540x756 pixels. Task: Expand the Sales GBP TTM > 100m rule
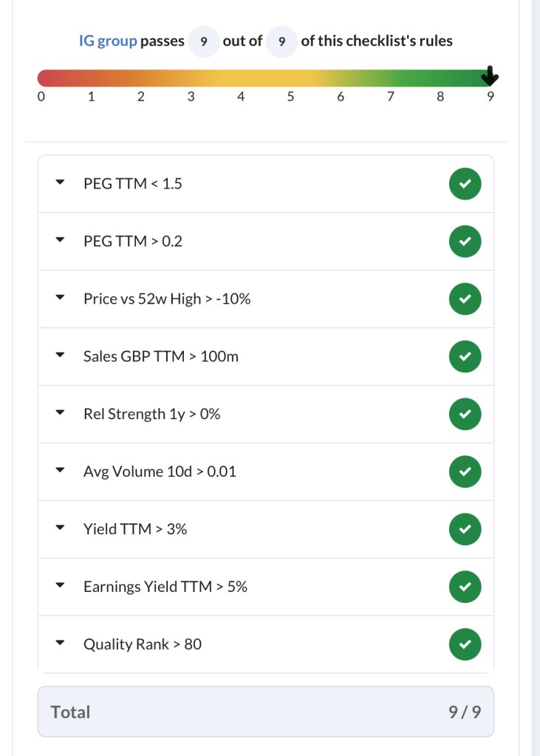pyautogui.click(x=61, y=356)
